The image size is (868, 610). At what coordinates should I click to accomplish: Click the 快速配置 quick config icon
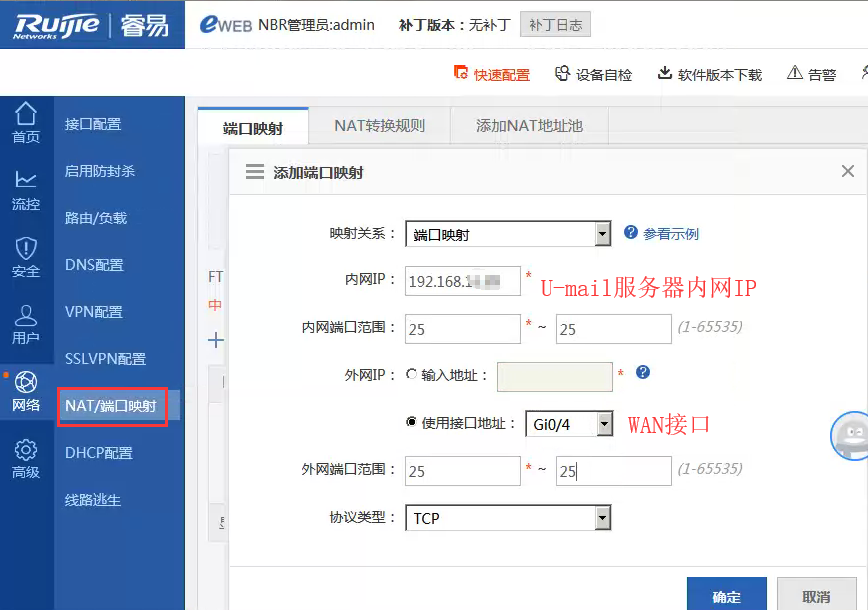pyautogui.click(x=461, y=73)
